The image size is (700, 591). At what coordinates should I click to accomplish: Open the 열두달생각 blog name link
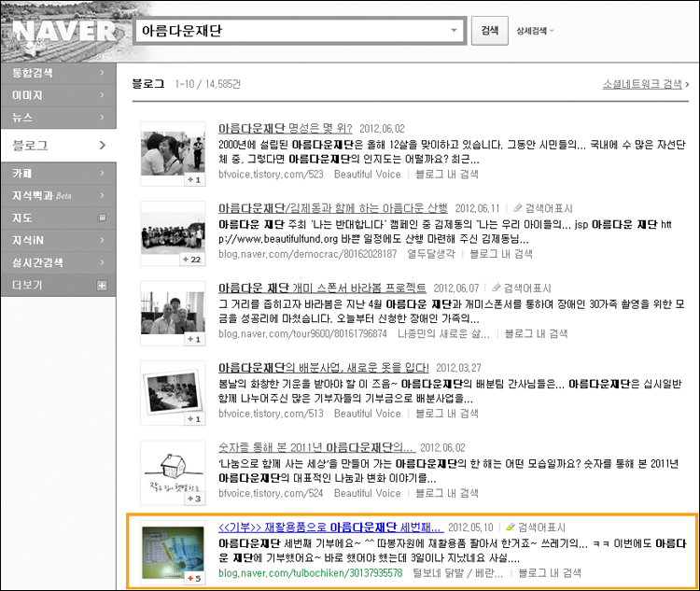(431, 254)
